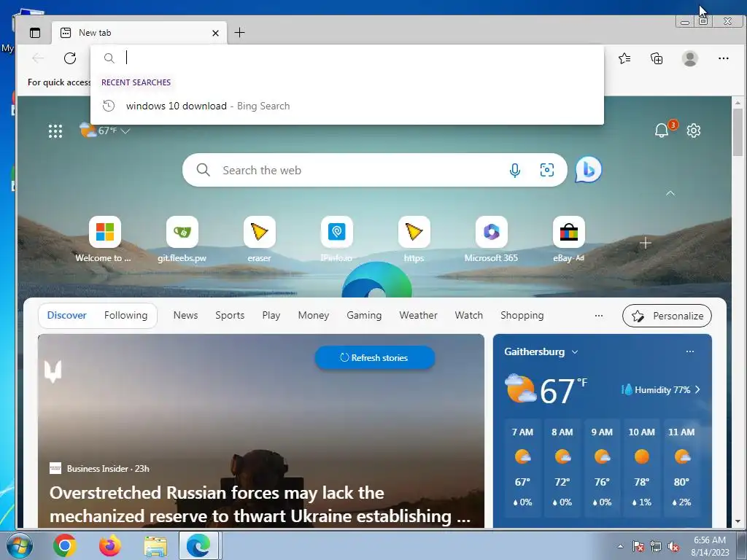Select the 10 AM hourly forecast
Image resolution: width=747 pixels, height=560 pixels.
[642, 467]
